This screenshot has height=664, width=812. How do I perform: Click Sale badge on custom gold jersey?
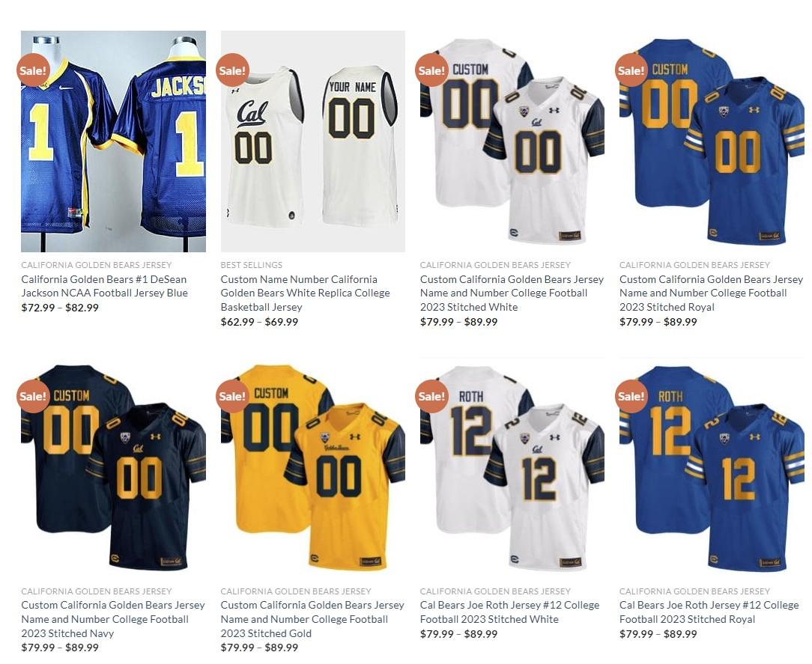[232, 396]
